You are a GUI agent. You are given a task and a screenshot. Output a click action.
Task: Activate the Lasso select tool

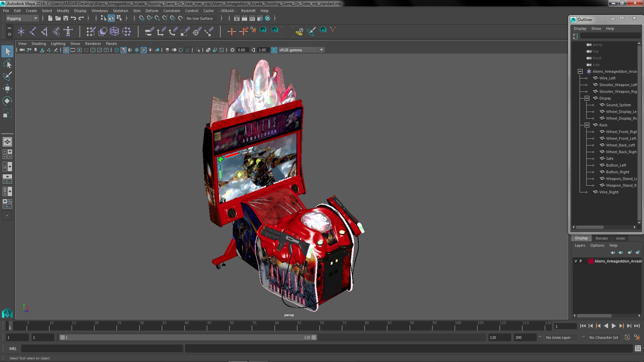7,64
